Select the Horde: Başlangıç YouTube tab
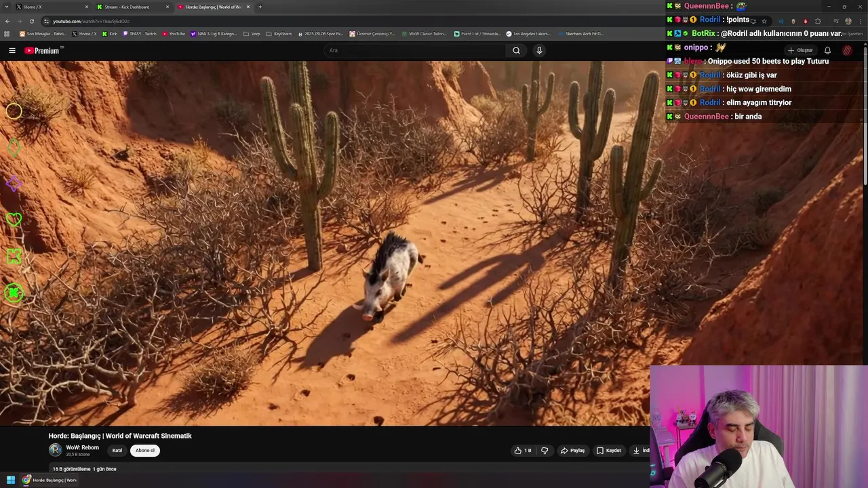 [x=213, y=7]
